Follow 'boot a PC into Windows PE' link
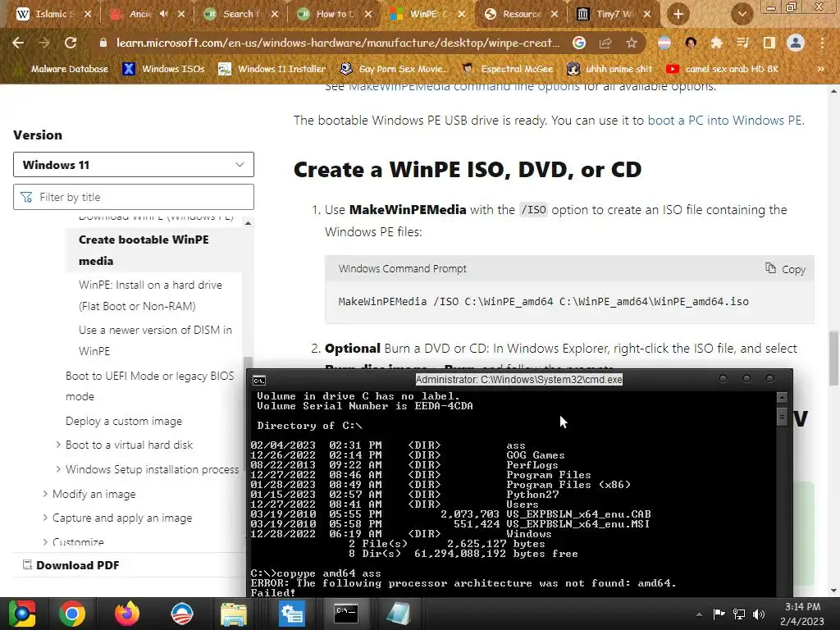This screenshot has height=630, width=840. coord(725,121)
